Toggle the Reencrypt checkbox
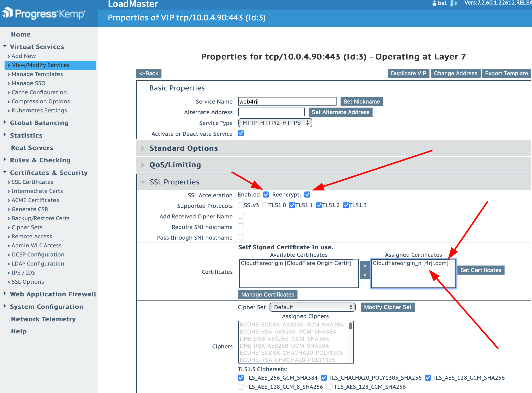Screen dimensions: 532x393 pos(307,195)
